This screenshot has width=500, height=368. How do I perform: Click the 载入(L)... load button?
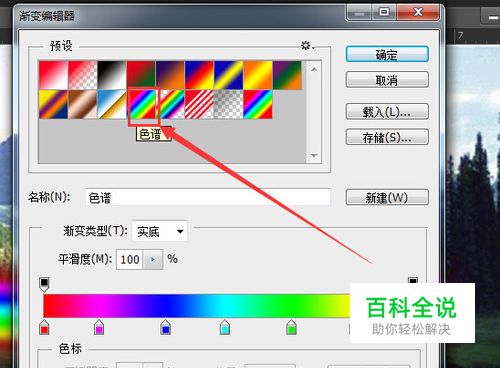(x=387, y=112)
